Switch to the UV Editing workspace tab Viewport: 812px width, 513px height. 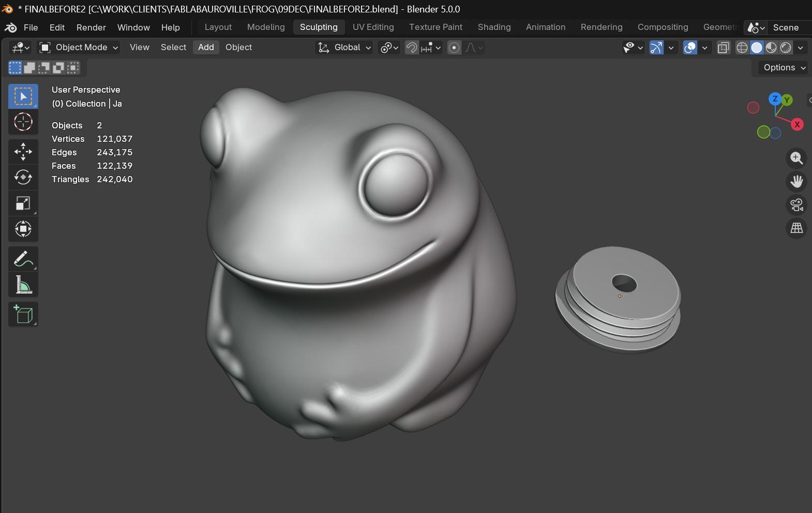pos(373,27)
